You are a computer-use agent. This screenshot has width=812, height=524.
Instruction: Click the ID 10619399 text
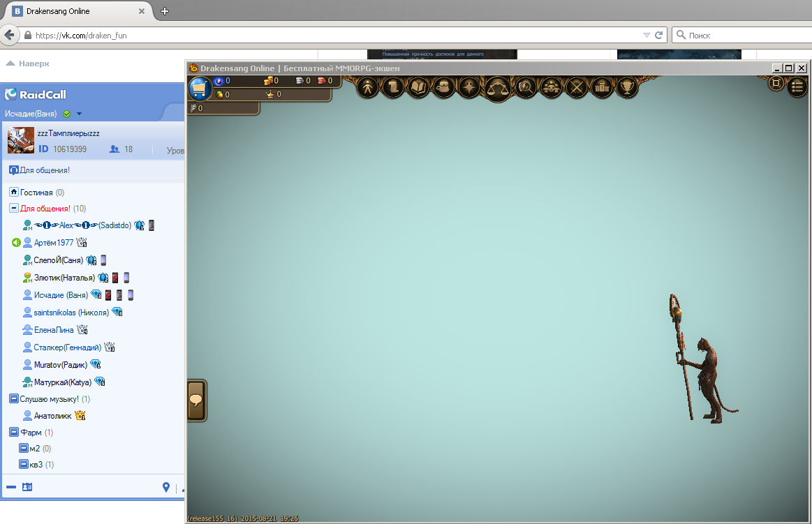pos(63,149)
